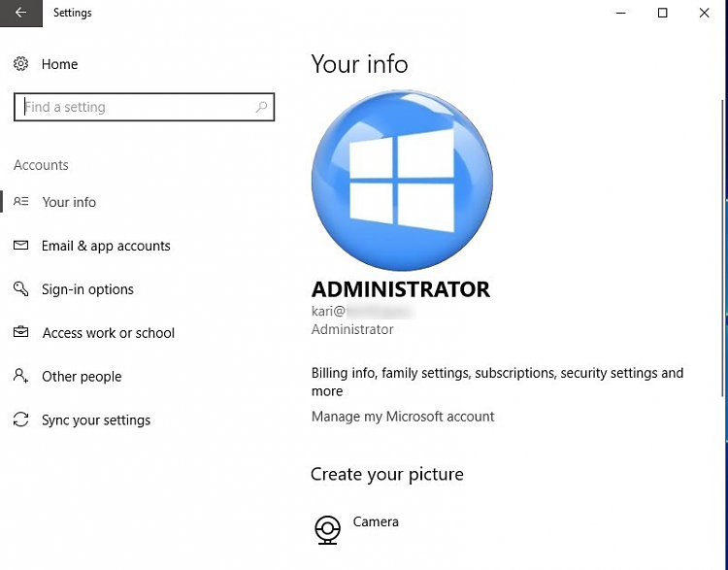Open Sign-in options
This screenshot has width=728, height=570.
coord(87,289)
